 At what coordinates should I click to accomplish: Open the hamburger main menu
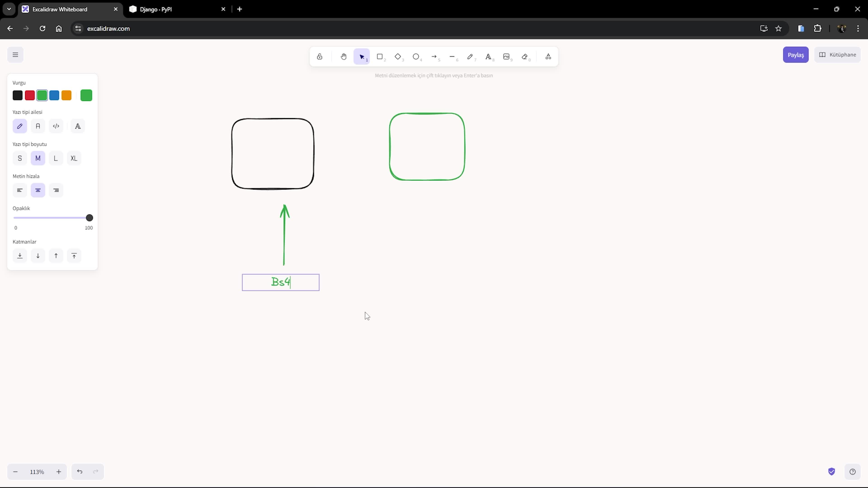15,54
